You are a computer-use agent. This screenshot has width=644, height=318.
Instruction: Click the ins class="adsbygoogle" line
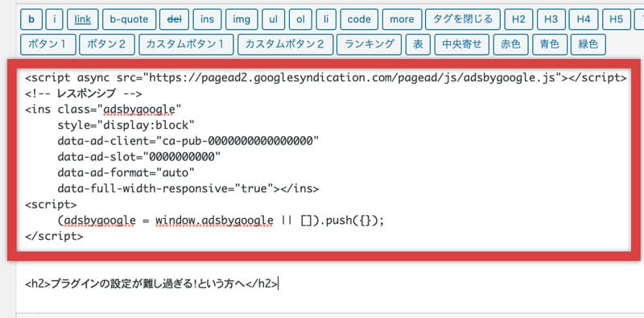click(103, 109)
